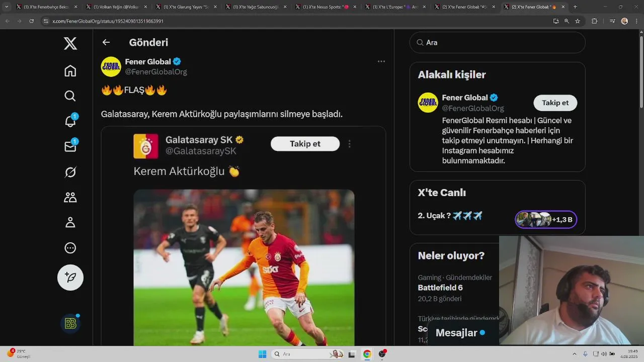This screenshot has height=362, width=644.
Task: Switch to X'te Yağız Sabuncuoğlu tab
Action: pos(257,7)
